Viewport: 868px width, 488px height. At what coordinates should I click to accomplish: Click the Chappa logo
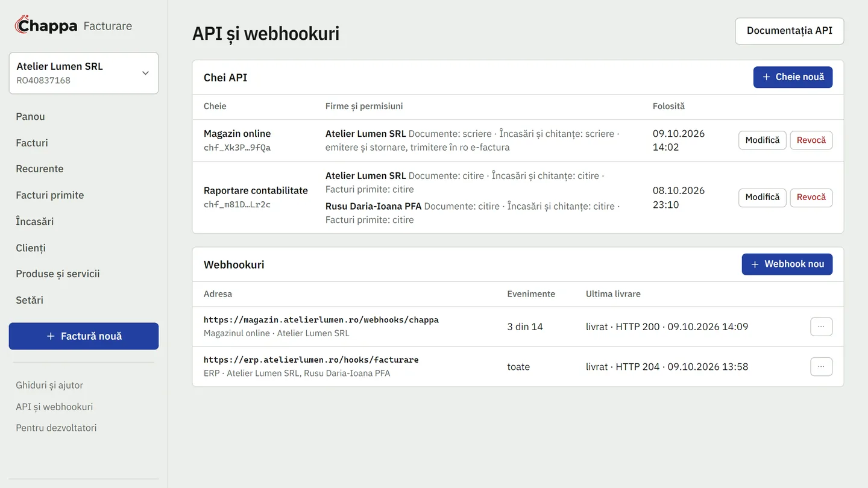click(46, 25)
